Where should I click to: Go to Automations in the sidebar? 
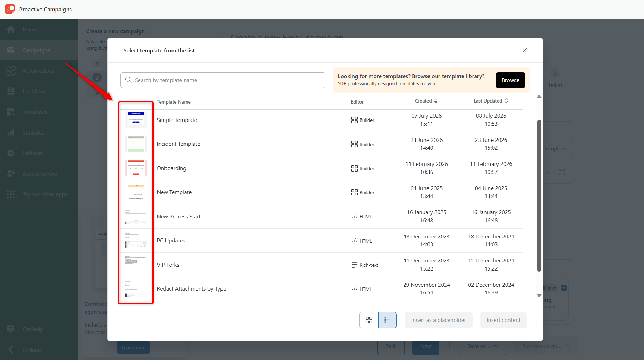tap(38, 71)
